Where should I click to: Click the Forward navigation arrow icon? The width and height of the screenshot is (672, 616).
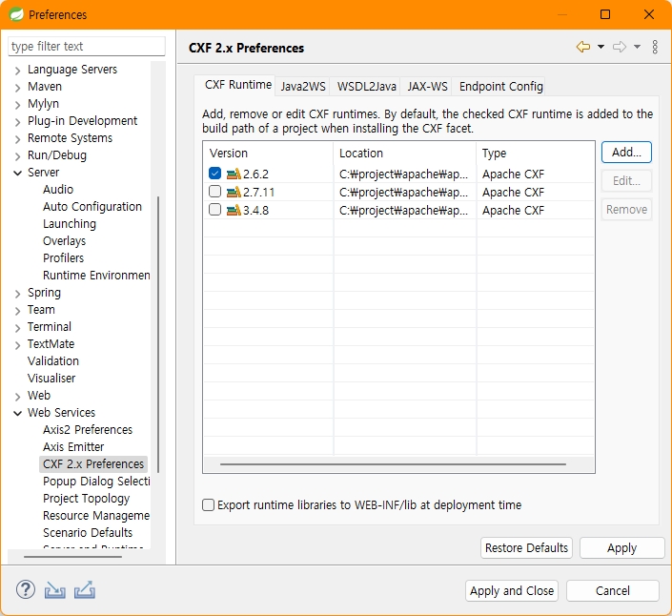coord(620,47)
